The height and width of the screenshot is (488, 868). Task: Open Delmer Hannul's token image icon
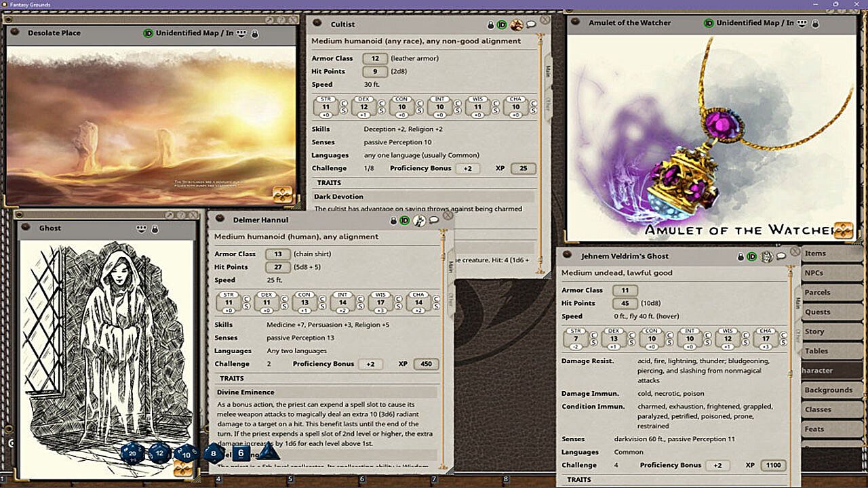419,220
